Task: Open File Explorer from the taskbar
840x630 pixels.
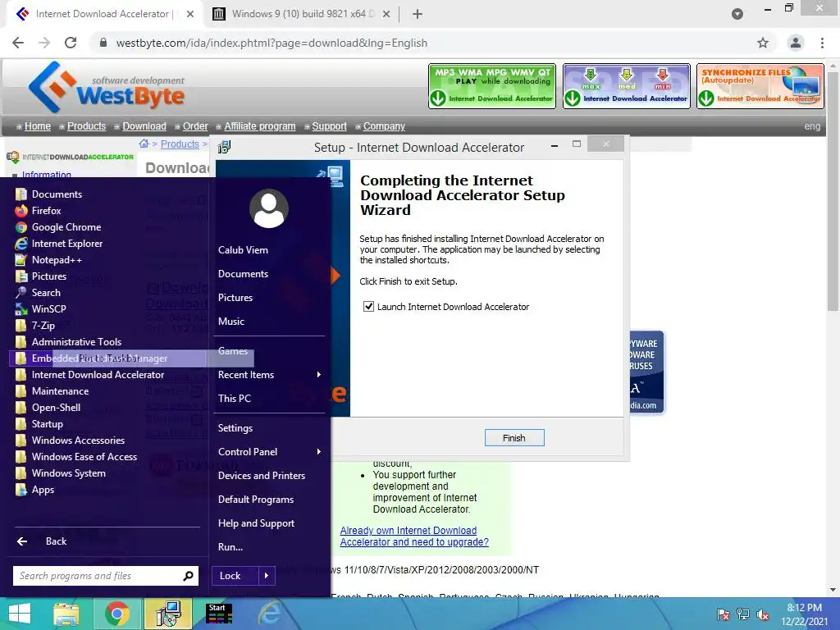Action: tap(66, 614)
